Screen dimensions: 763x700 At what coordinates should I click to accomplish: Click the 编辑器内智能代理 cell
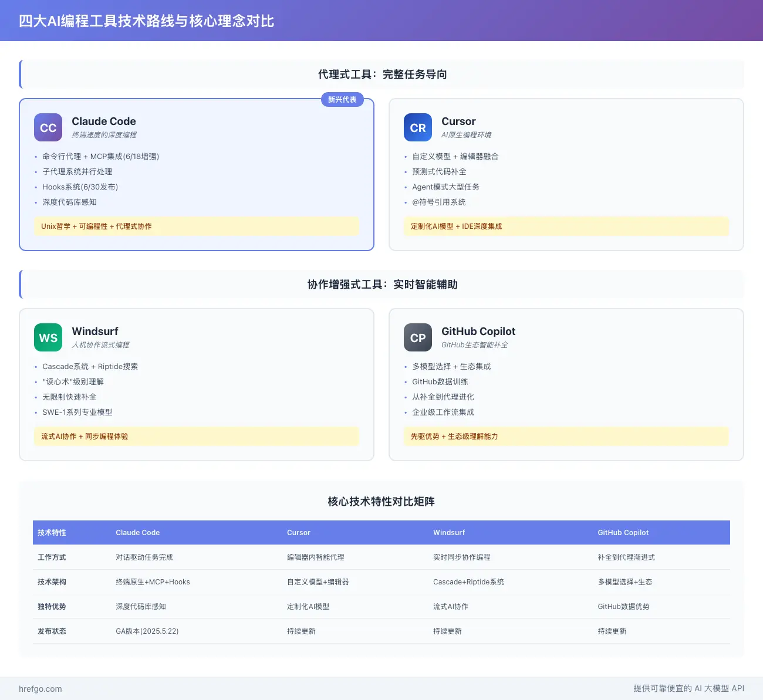pyautogui.click(x=316, y=557)
